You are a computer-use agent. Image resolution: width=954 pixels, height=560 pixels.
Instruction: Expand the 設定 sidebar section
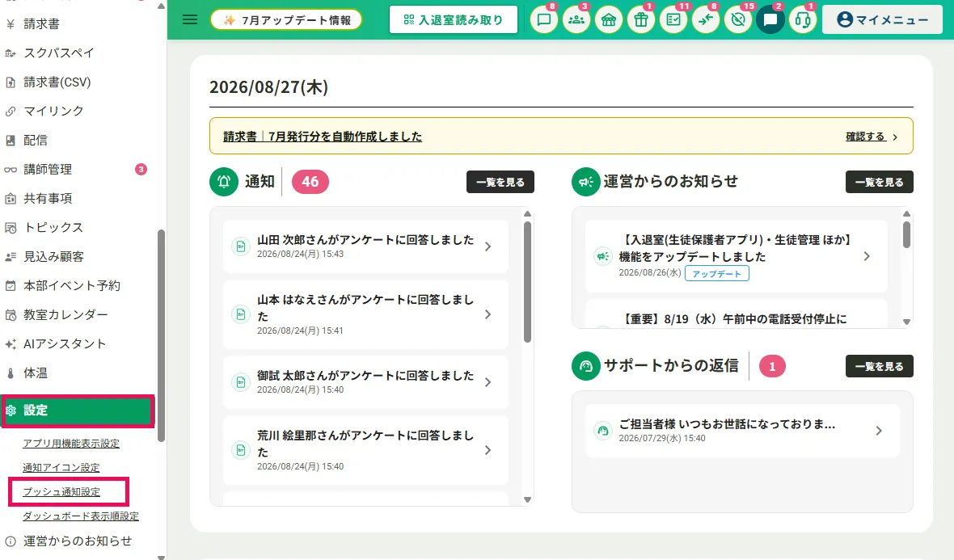tap(77, 411)
